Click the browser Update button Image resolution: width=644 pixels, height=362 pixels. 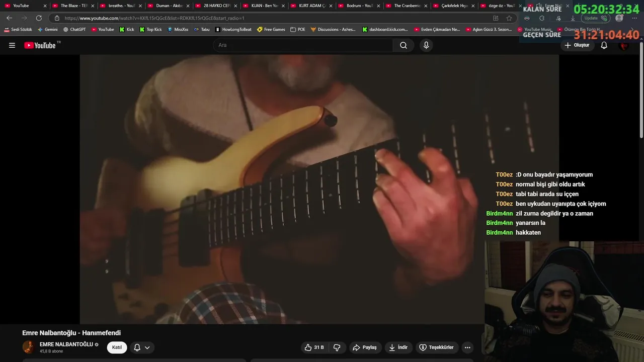pos(596,18)
